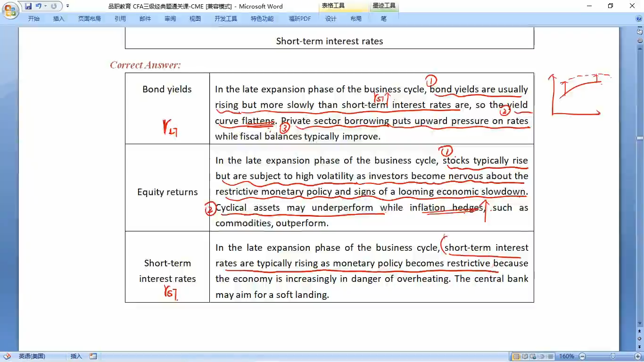The width and height of the screenshot is (644, 362).
Task: Toggle 插入 overtype mode in status bar
Action: 76,356
